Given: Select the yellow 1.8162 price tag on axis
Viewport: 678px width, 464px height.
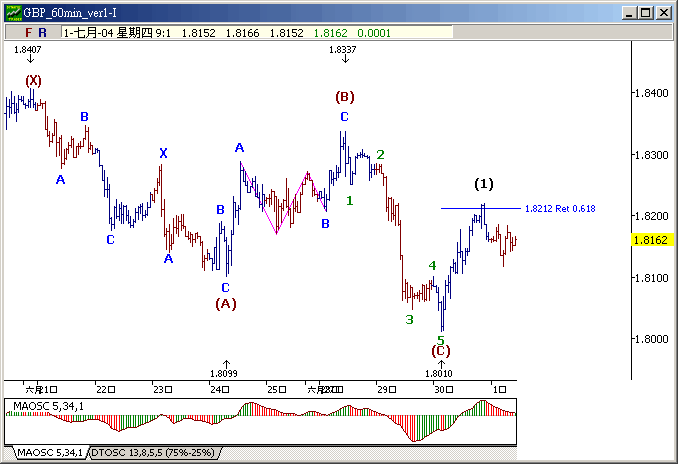Looking at the screenshot, I should (x=652, y=240).
